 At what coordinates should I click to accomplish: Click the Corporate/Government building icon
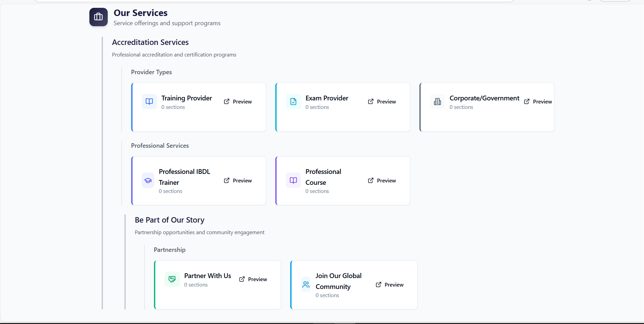(437, 101)
